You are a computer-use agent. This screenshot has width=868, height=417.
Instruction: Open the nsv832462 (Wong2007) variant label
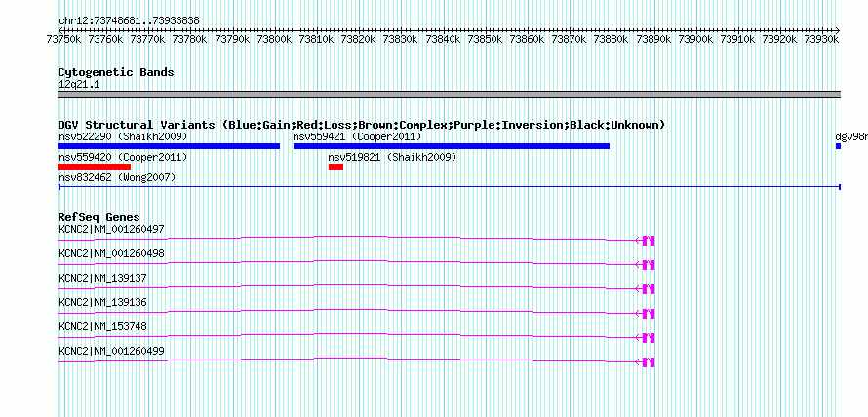(x=117, y=177)
